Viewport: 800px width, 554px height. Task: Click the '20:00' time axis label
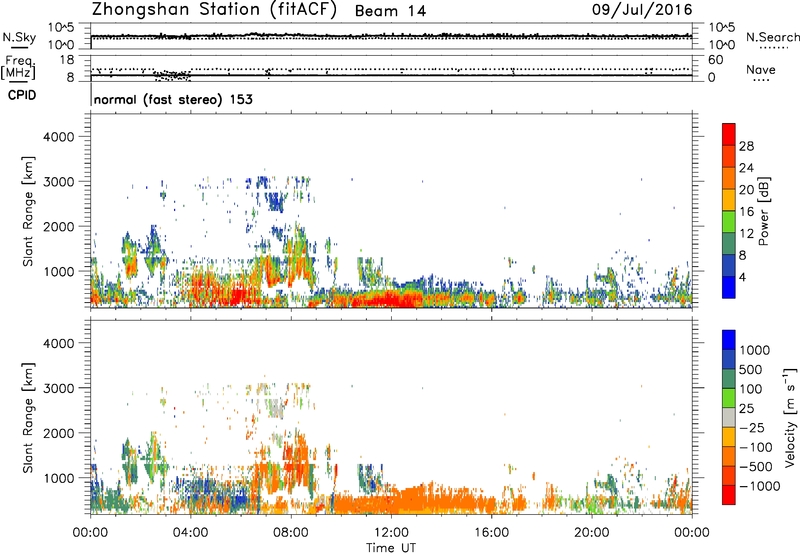tap(591, 533)
